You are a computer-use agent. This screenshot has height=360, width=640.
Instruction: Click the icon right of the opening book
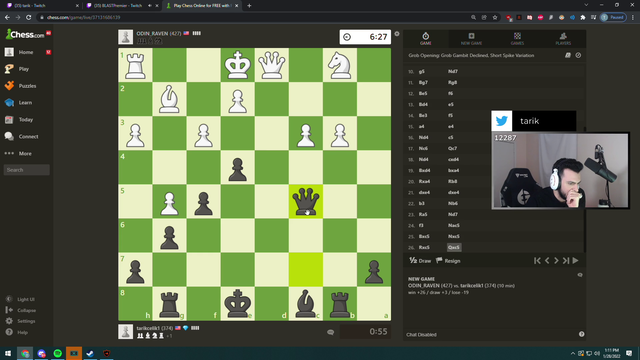tap(578, 55)
